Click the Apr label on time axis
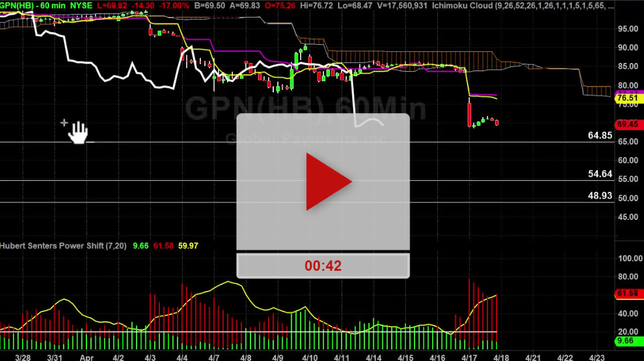The image size is (644, 361). pyautogui.click(x=86, y=358)
